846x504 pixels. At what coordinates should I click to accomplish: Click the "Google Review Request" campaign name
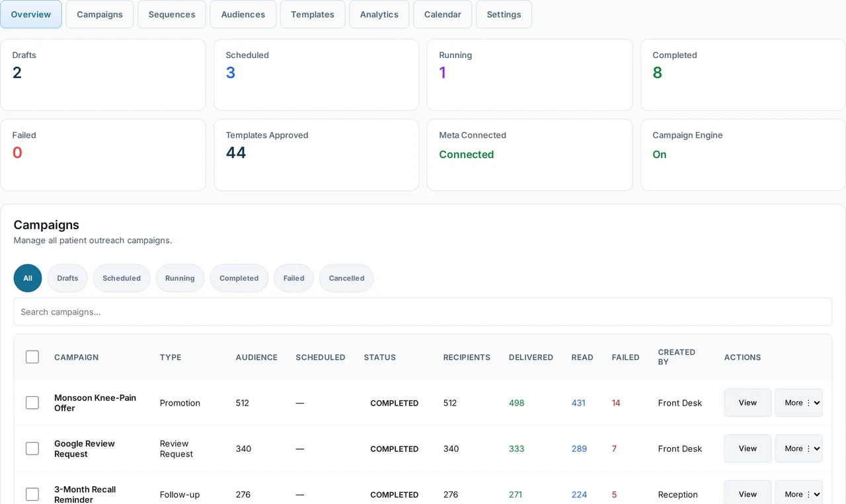point(85,449)
